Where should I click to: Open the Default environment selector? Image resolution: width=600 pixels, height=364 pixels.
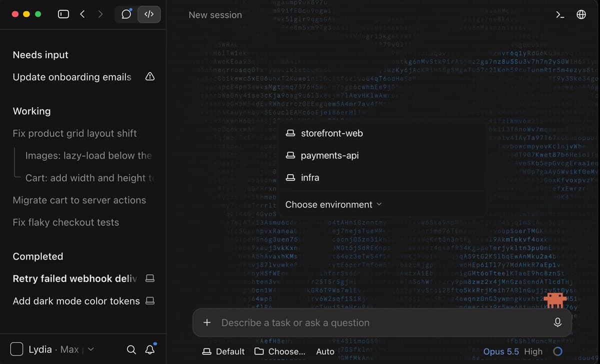(x=223, y=351)
